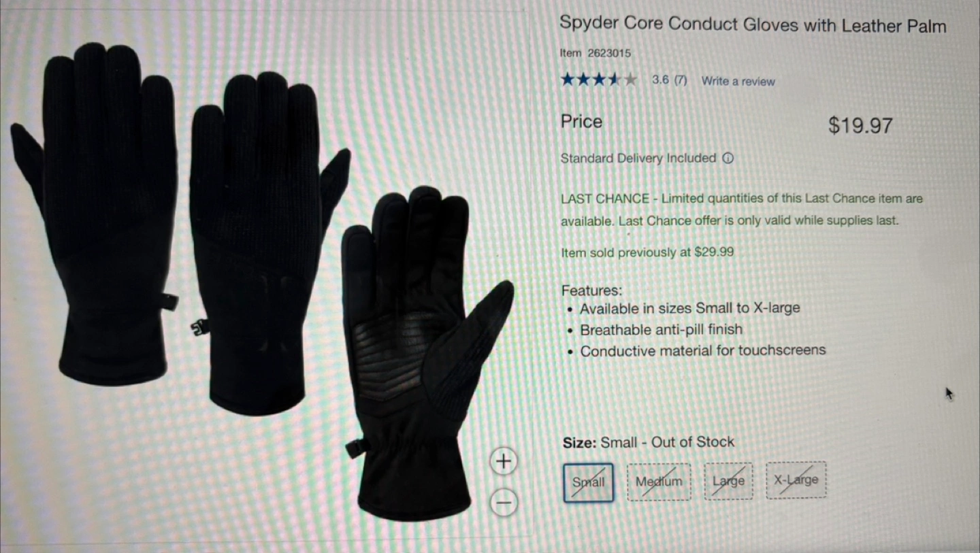Click the 3.6 (7) review count
Viewport: 980px width, 553px height.
[x=670, y=80]
